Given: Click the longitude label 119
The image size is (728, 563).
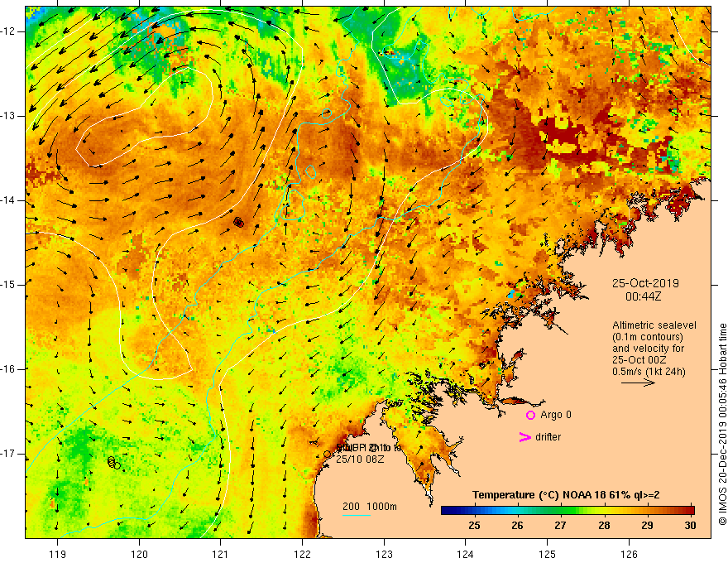Looking at the screenshot, I should click(58, 554).
